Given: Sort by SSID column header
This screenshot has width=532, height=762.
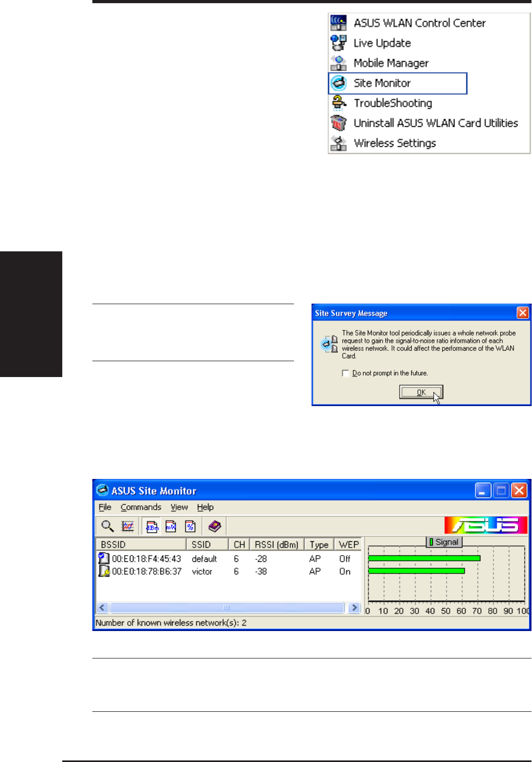Looking at the screenshot, I should pos(207,544).
